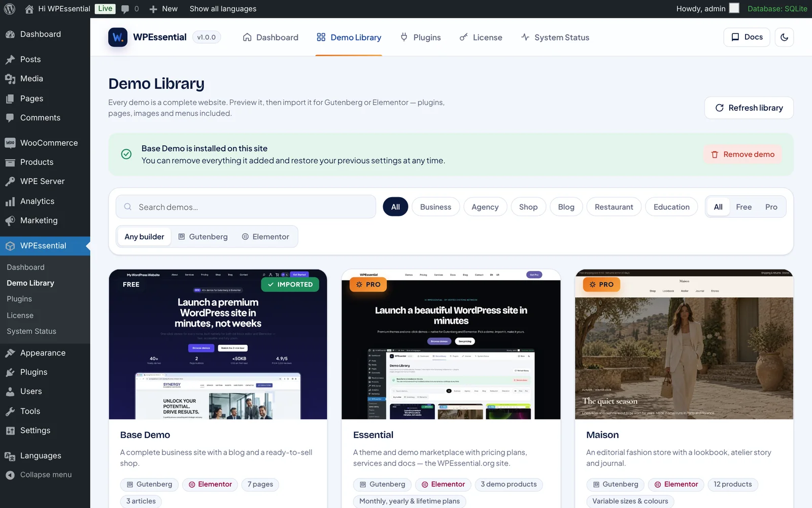Click the Base Demo title
The height and width of the screenshot is (508, 812).
click(x=145, y=435)
